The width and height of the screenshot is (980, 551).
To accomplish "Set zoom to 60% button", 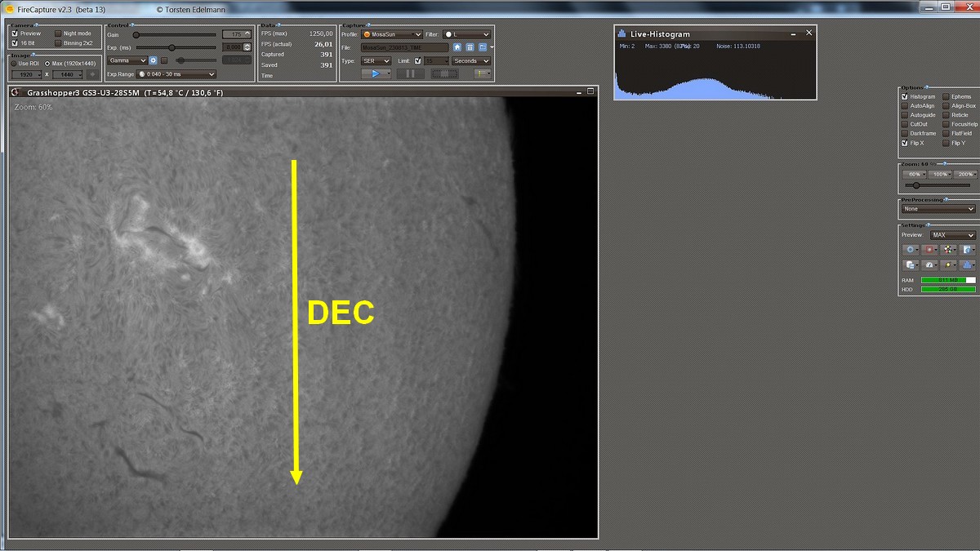I will point(915,175).
